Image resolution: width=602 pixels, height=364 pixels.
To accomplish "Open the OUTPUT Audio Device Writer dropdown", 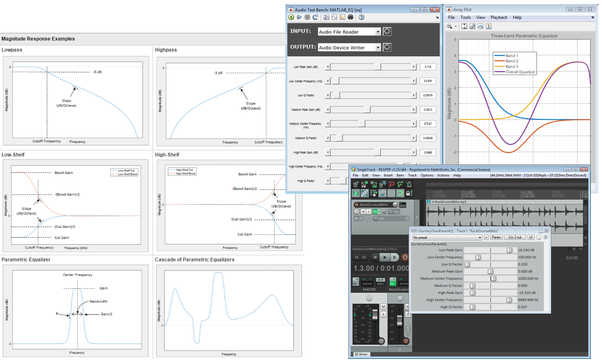I will click(x=378, y=47).
